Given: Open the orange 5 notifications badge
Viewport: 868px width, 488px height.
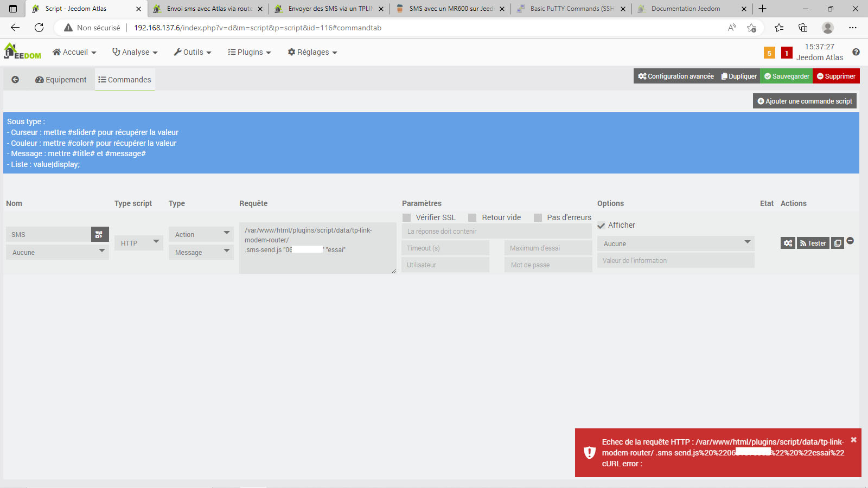Looking at the screenshot, I should [769, 53].
